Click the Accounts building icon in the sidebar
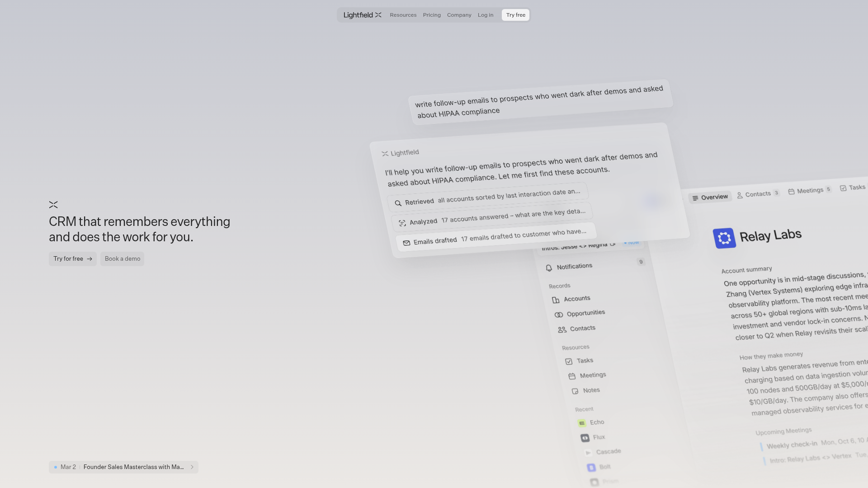This screenshot has height=488, width=868. point(556,300)
